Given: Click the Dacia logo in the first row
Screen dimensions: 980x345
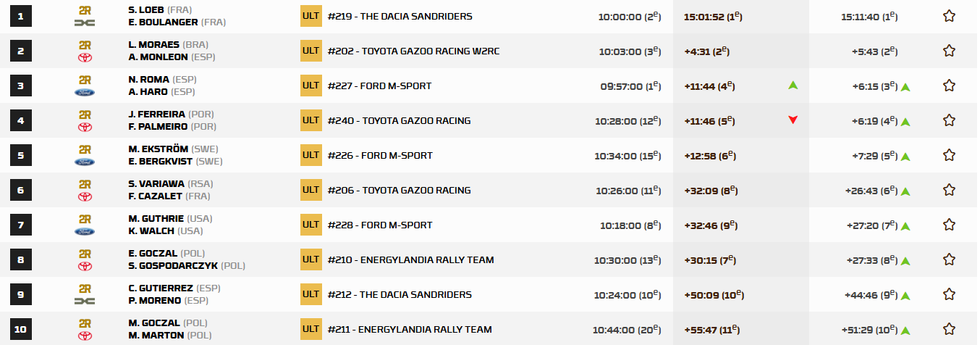Looking at the screenshot, I should tap(85, 22).
